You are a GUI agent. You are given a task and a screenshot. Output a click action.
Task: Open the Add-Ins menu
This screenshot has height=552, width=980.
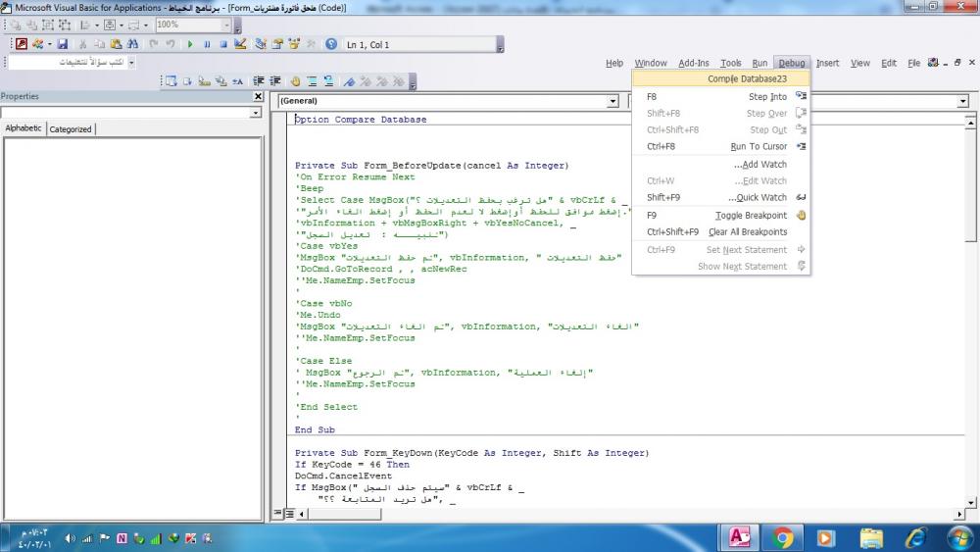(x=694, y=63)
